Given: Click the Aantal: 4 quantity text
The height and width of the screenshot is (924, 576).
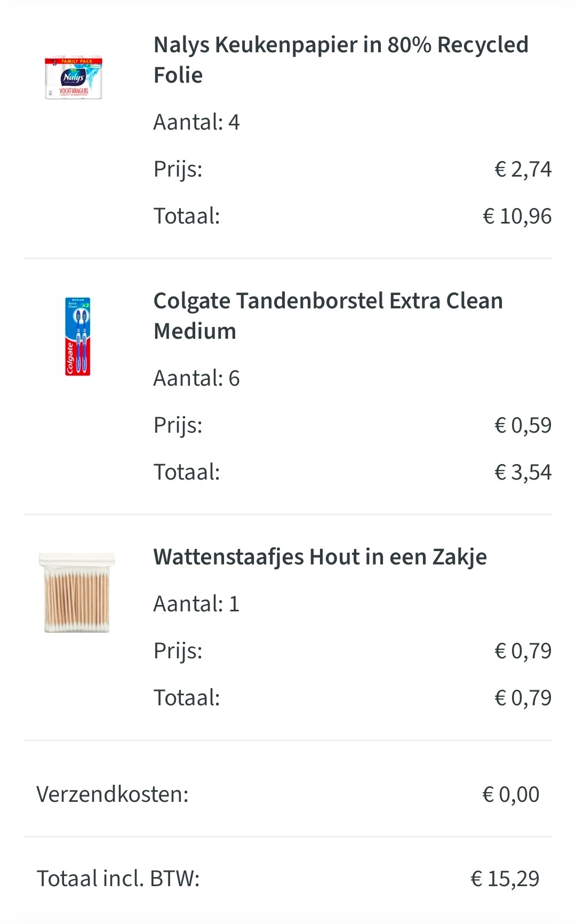Looking at the screenshot, I should click(x=196, y=122).
